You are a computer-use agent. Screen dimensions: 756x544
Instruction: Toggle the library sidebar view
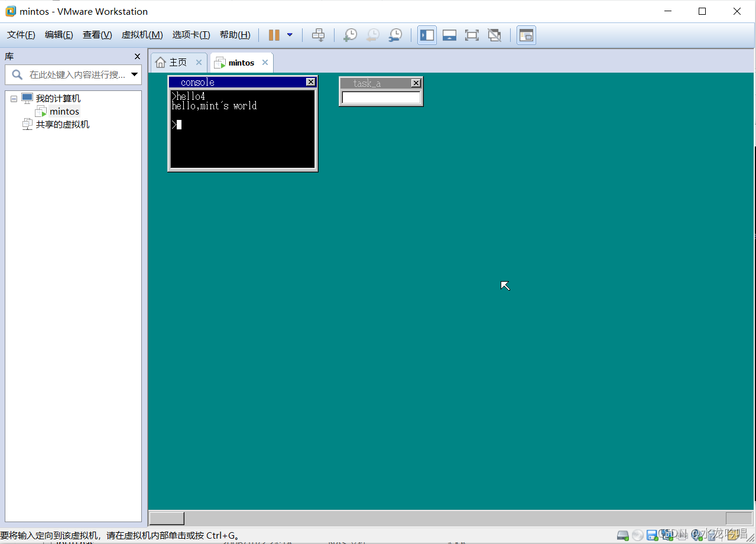point(427,35)
